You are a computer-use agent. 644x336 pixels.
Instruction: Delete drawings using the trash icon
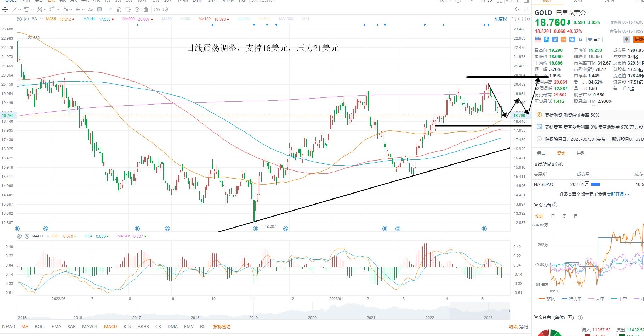tap(146, 10)
